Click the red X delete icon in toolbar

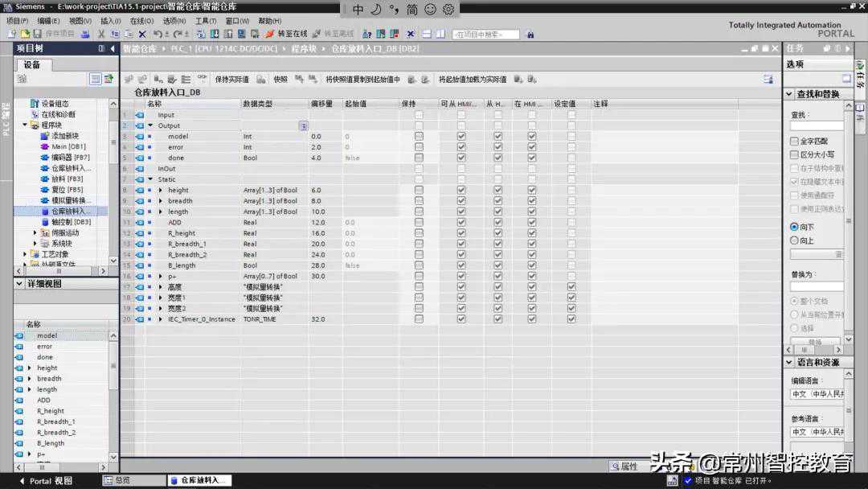click(x=142, y=34)
